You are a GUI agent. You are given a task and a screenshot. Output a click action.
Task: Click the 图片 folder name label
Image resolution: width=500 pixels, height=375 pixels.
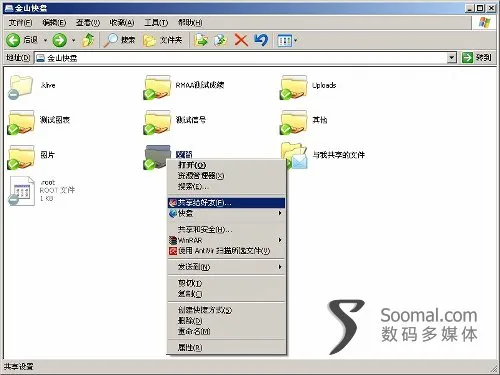pyautogui.click(x=47, y=155)
